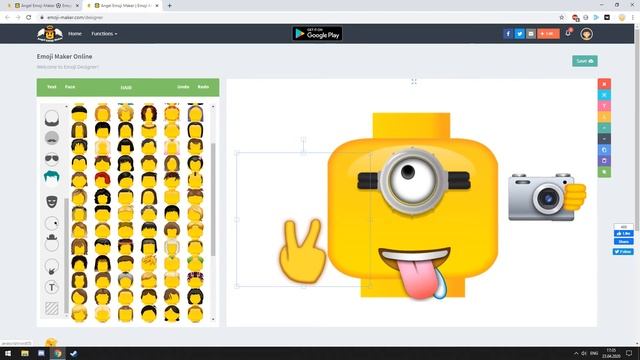This screenshot has height=360, width=640.
Task: Save the emoji with Save button
Action: (585, 61)
